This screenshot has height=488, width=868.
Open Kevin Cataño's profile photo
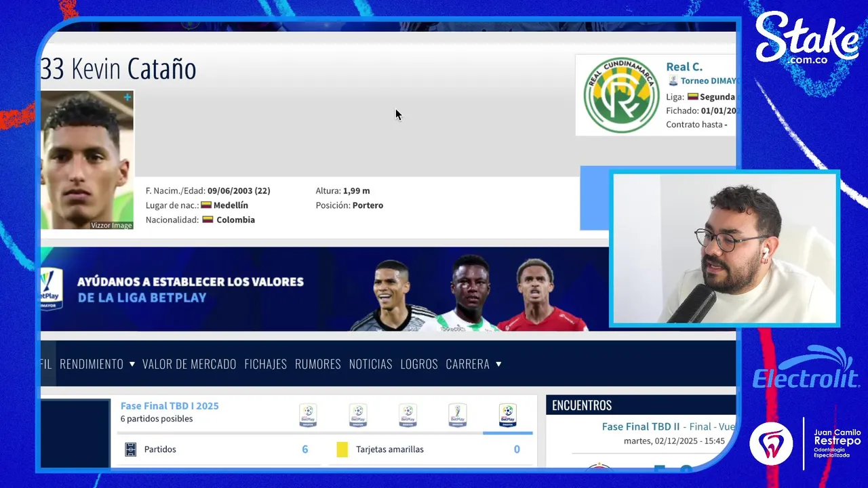click(87, 160)
